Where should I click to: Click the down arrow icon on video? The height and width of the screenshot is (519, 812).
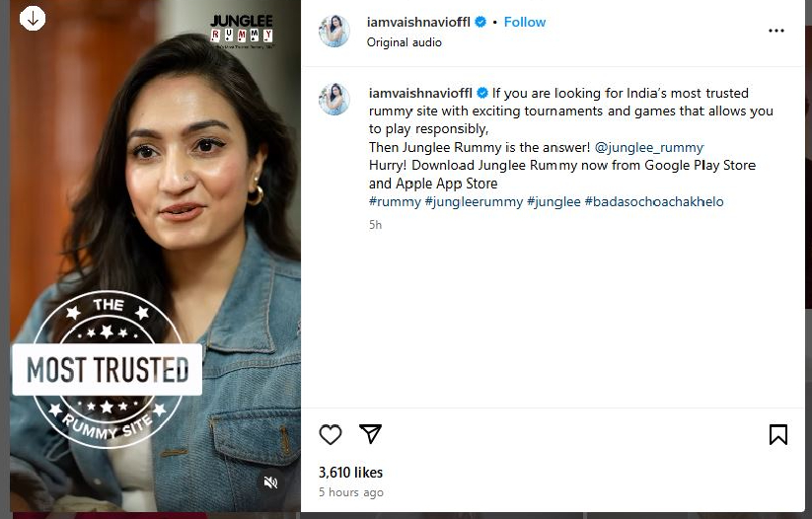tap(33, 18)
